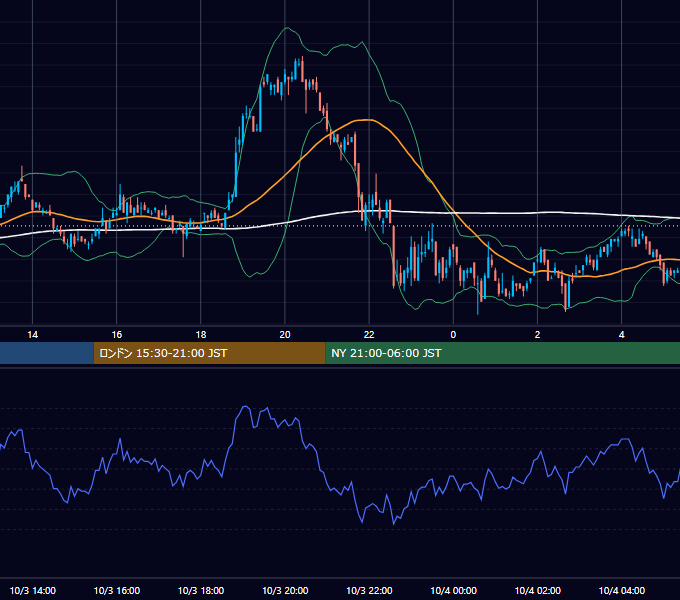Viewport: 680px width, 600px height.
Task: Click the 2 hour label on price chart axis
Action: click(x=537, y=335)
